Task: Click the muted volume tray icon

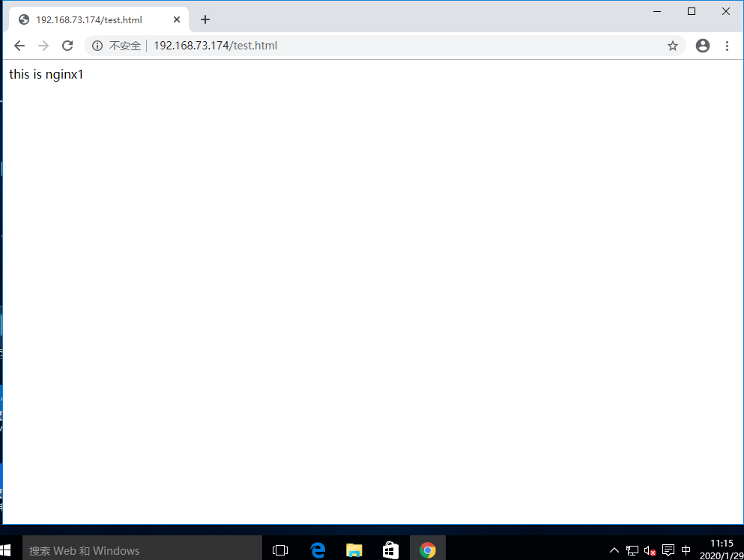Action: (650, 550)
